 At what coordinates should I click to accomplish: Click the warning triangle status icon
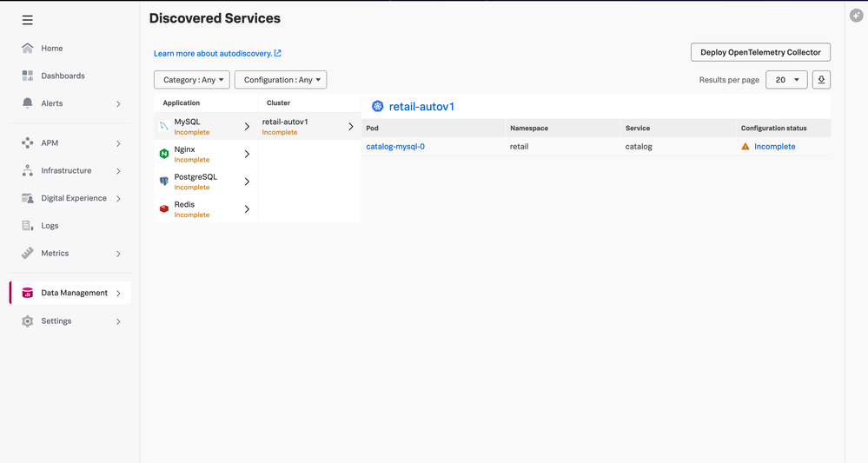coord(745,147)
